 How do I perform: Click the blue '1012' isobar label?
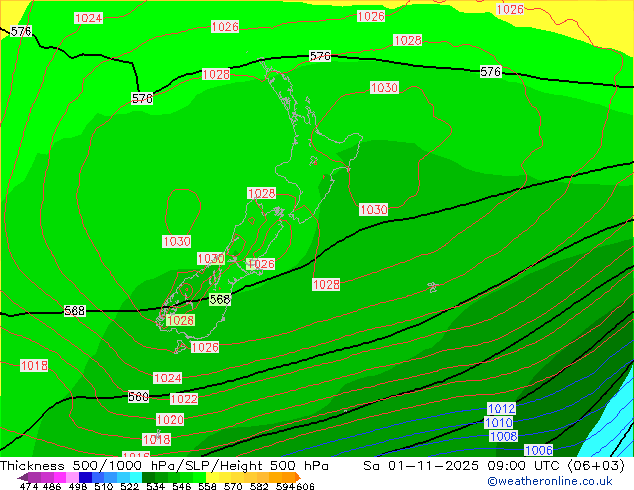501,408
